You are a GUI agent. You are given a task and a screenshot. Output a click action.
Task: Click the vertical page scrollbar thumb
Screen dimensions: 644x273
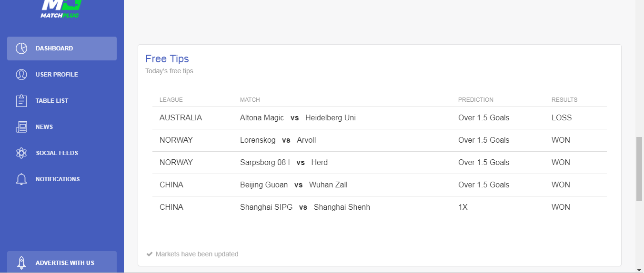pos(639,169)
